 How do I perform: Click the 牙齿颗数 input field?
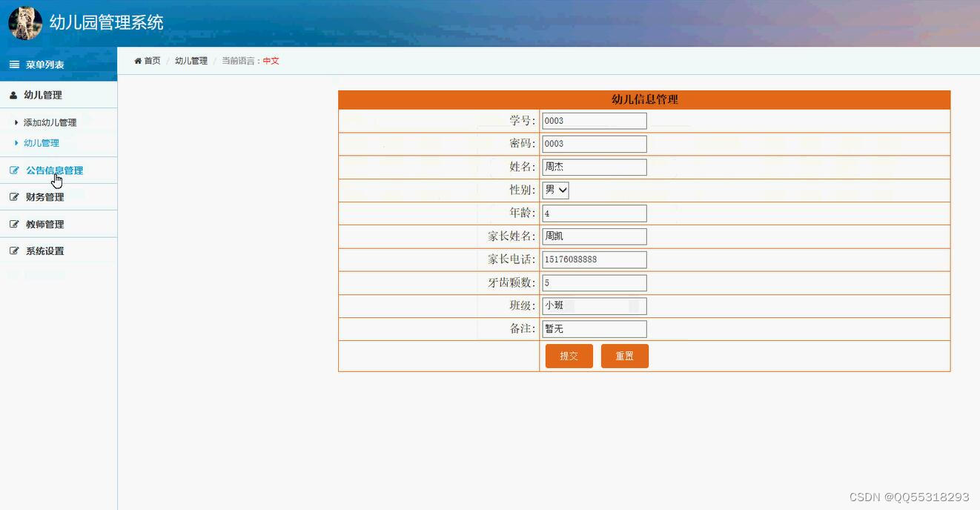pos(595,282)
